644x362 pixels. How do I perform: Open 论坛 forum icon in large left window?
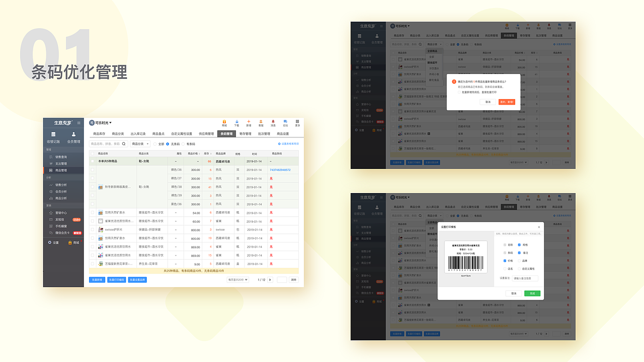[285, 123]
